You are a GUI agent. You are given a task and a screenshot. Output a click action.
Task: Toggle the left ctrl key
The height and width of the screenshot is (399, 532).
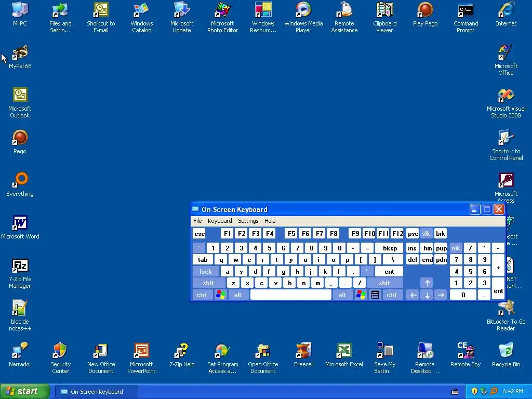[202, 295]
